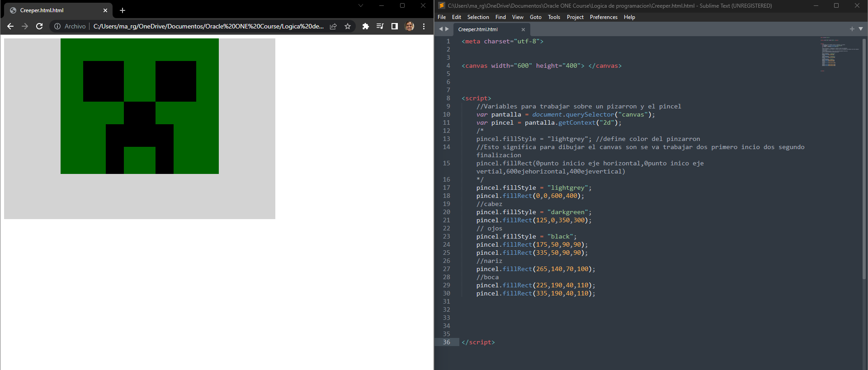
Task: Click the 'var pantalla' code line
Action: (566, 114)
